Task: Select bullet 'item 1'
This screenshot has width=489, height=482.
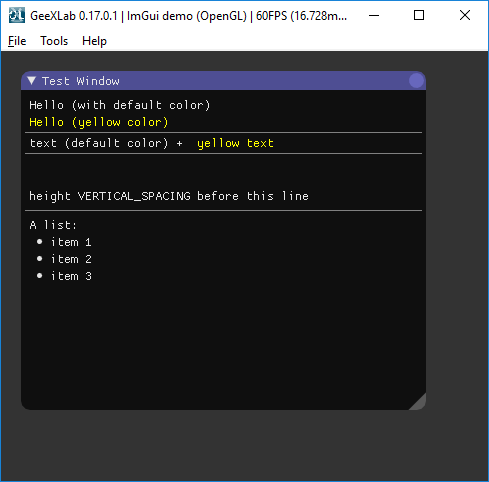Action: click(x=64, y=242)
